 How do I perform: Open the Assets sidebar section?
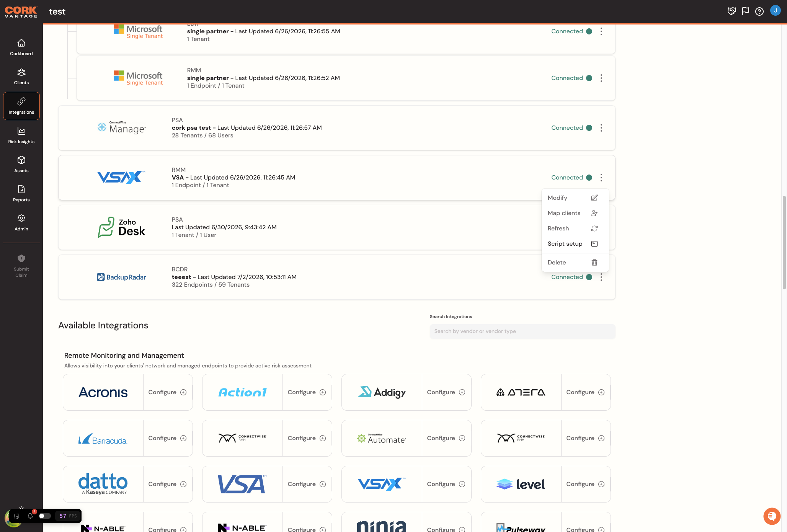21,165
